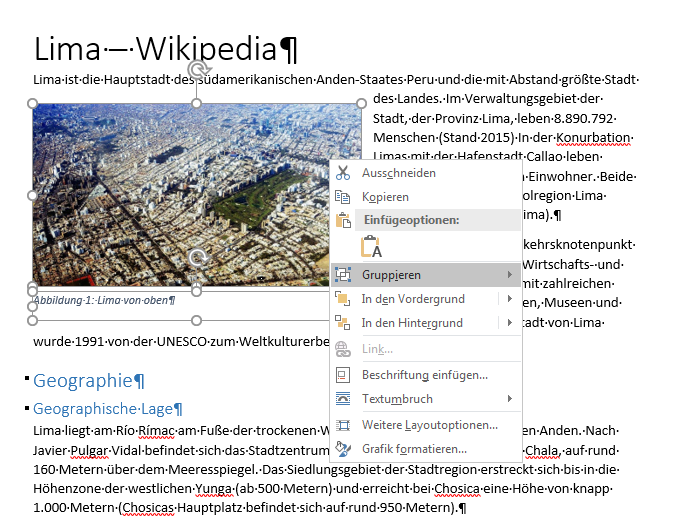Select Ausschneiden in the context menu
673x522 pixels.
[x=427, y=173]
